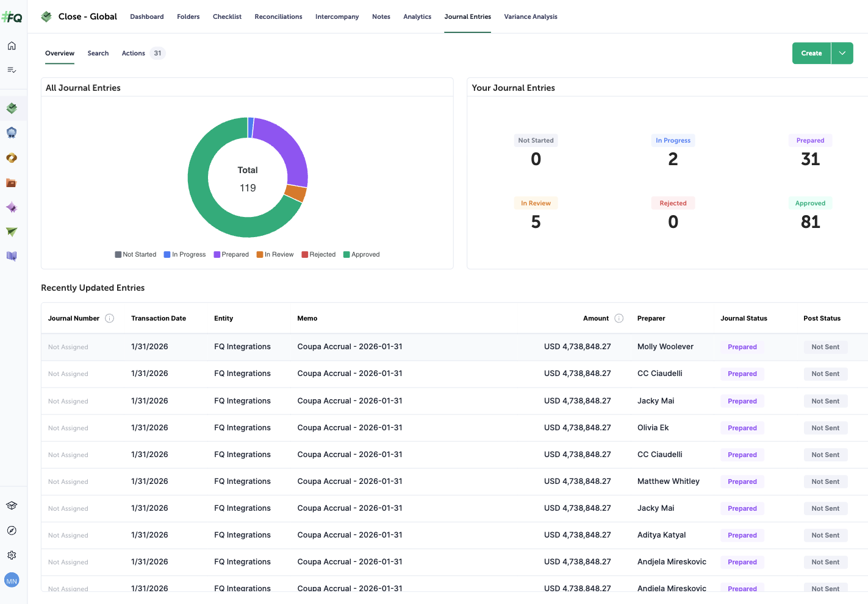Open the Variance Analysis tab
Image resolution: width=868 pixels, height=604 pixels.
pyautogui.click(x=531, y=16)
